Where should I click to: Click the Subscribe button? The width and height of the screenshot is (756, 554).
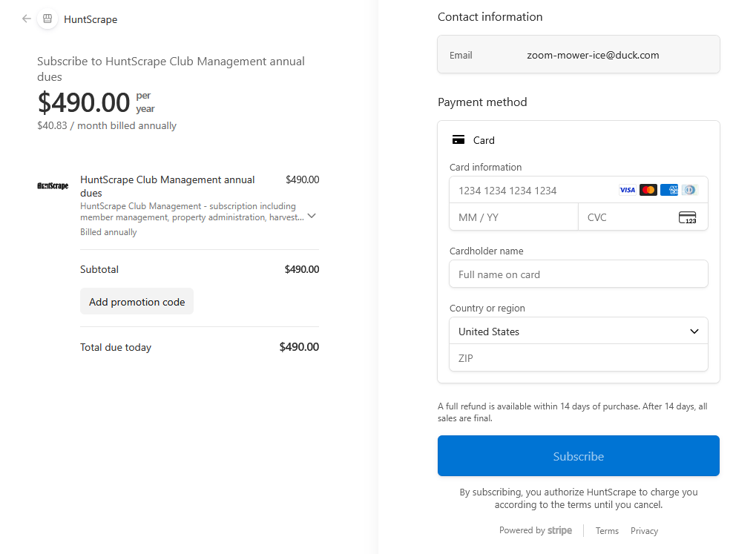tap(578, 455)
